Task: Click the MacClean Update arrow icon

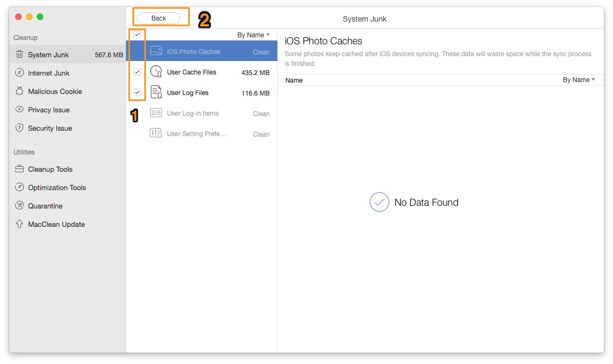Action: click(x=19, y=224)
